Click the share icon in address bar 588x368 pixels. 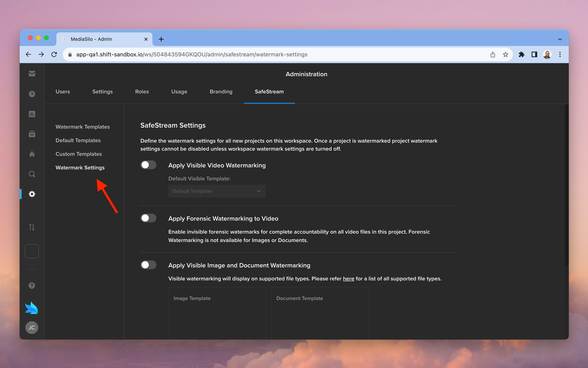tap(493, 55)
